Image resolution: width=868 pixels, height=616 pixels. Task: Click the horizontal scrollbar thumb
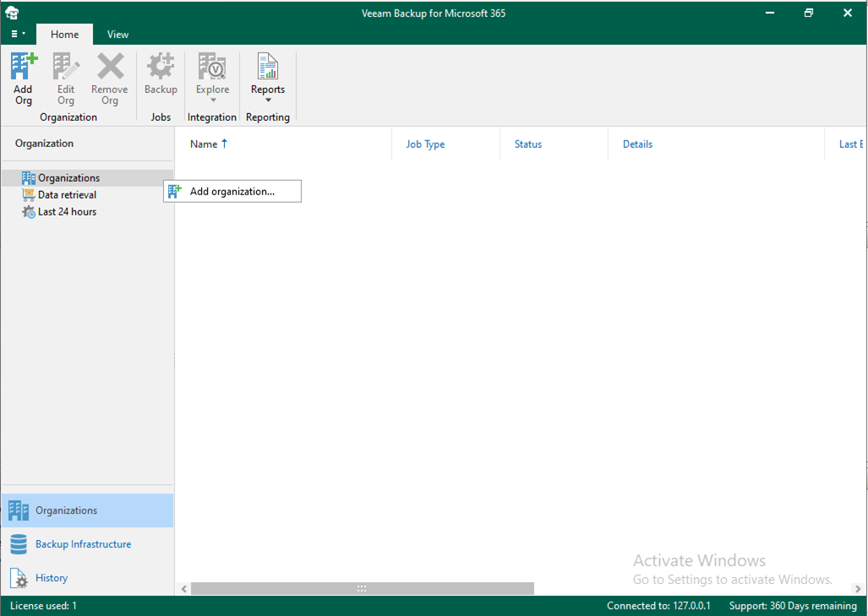(x=362, y=588)
